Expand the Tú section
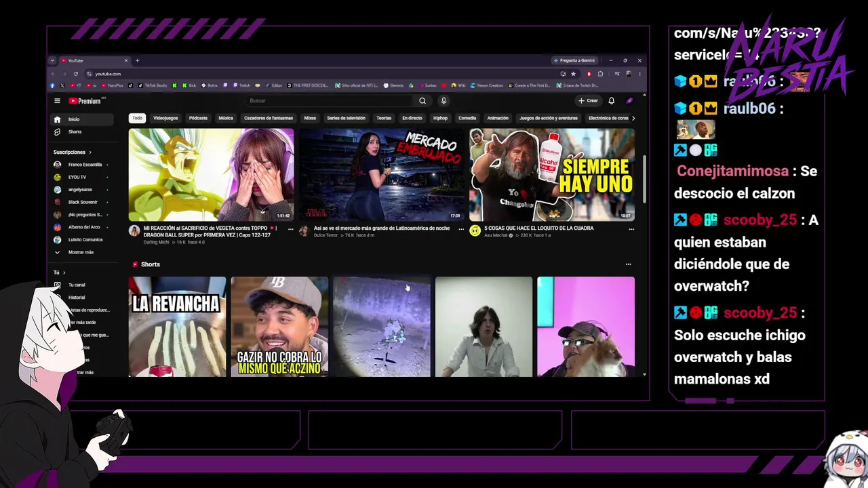 (60, 272)
